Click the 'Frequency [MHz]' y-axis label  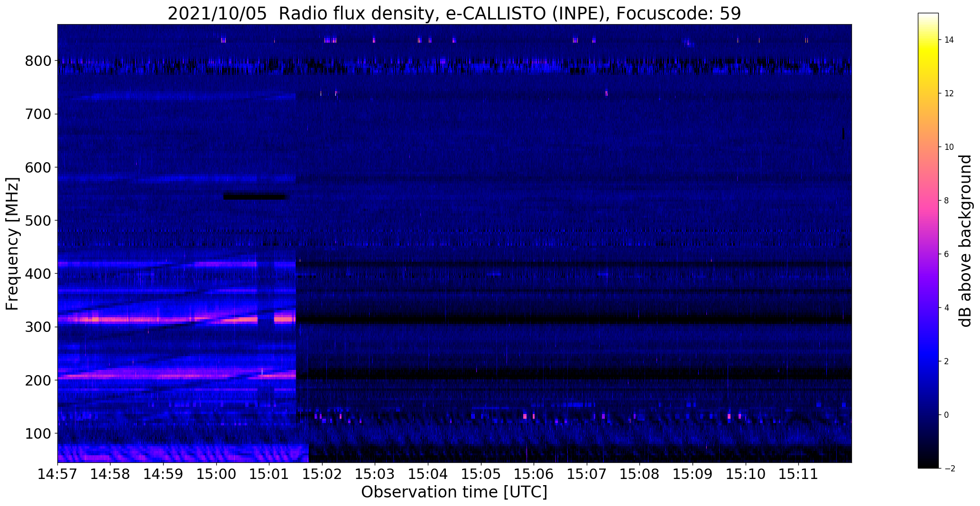click(x=13, y=244)
